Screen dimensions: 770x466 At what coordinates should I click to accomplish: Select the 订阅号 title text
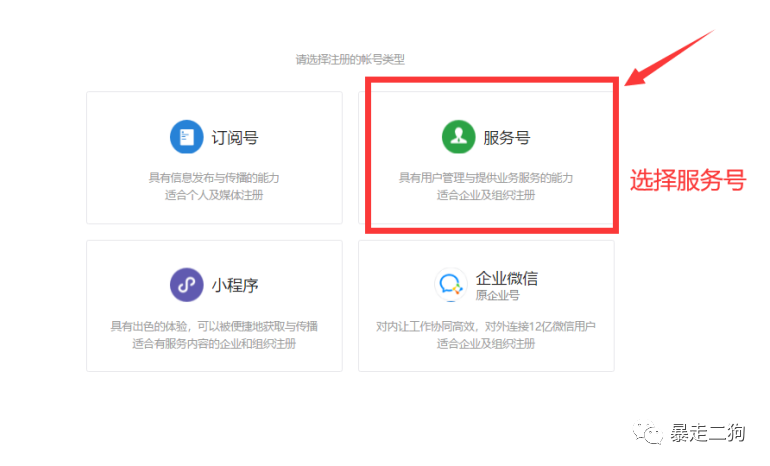tap(235, 138)
